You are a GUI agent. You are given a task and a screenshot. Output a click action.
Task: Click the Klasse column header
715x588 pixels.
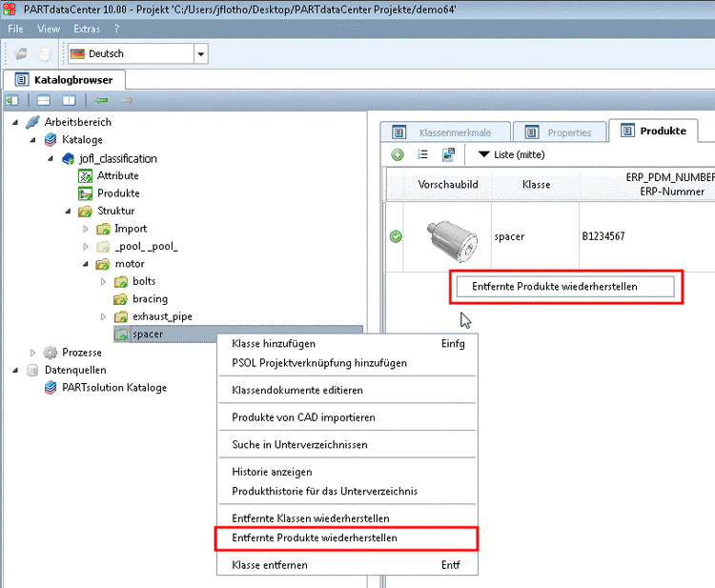click(x=536, y=184)
